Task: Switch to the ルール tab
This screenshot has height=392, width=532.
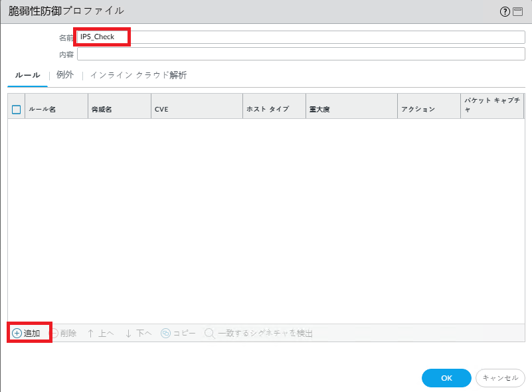Action: 27,75
